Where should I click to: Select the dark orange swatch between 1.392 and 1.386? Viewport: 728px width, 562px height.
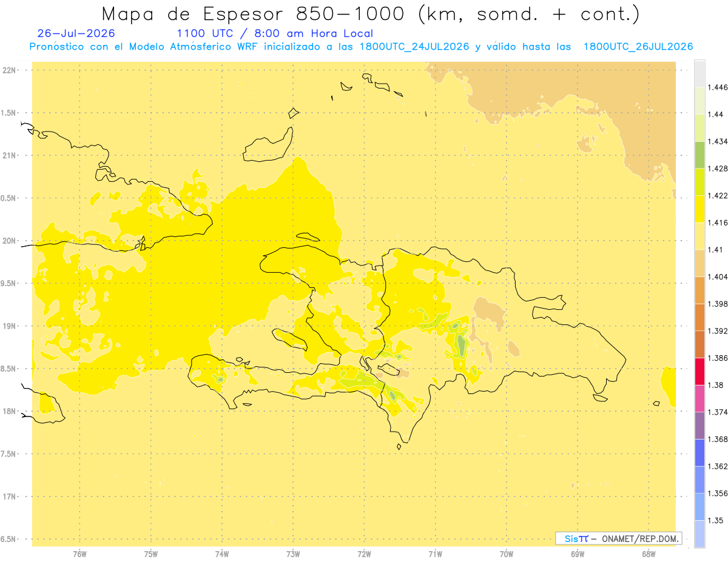point(699,344)
